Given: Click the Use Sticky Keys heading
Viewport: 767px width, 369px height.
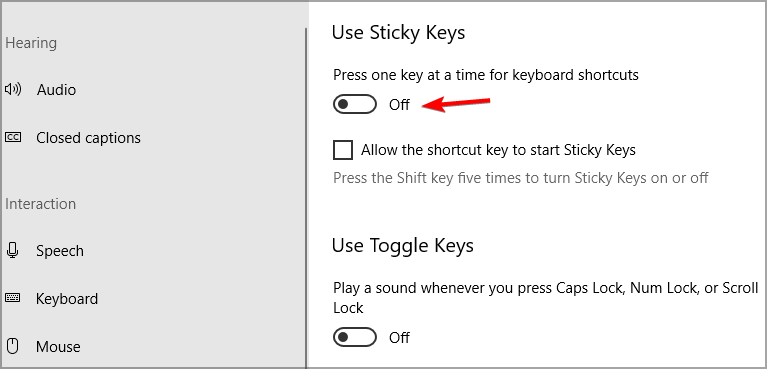Looking at the screenshot, I should point(398,33).
